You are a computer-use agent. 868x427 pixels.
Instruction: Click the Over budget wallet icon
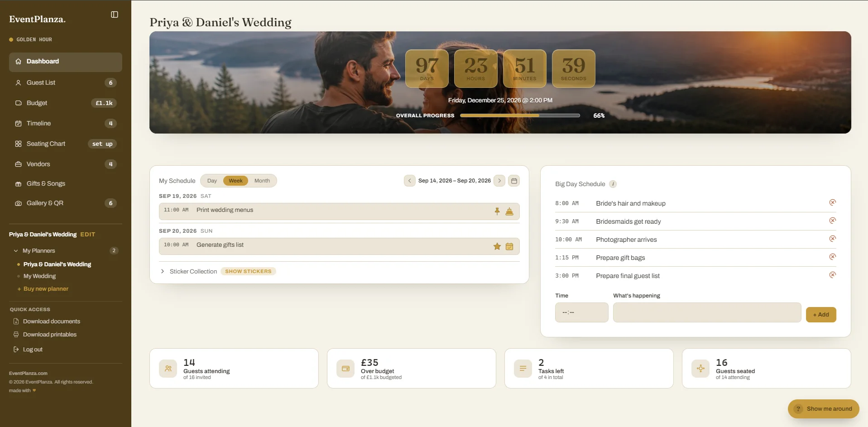pyautogui.click(x=345, y=369)
